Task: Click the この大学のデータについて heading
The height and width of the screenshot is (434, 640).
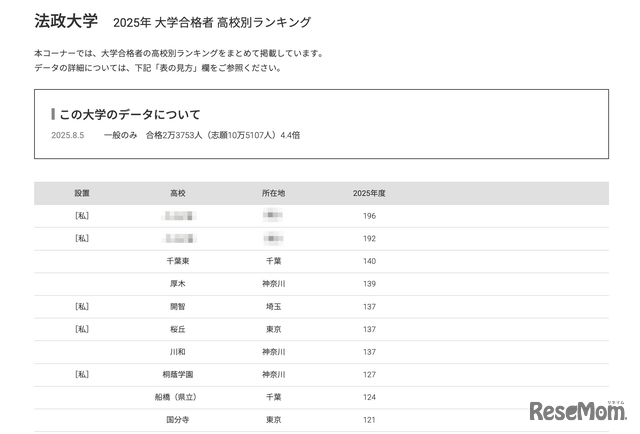Action: 130,114
